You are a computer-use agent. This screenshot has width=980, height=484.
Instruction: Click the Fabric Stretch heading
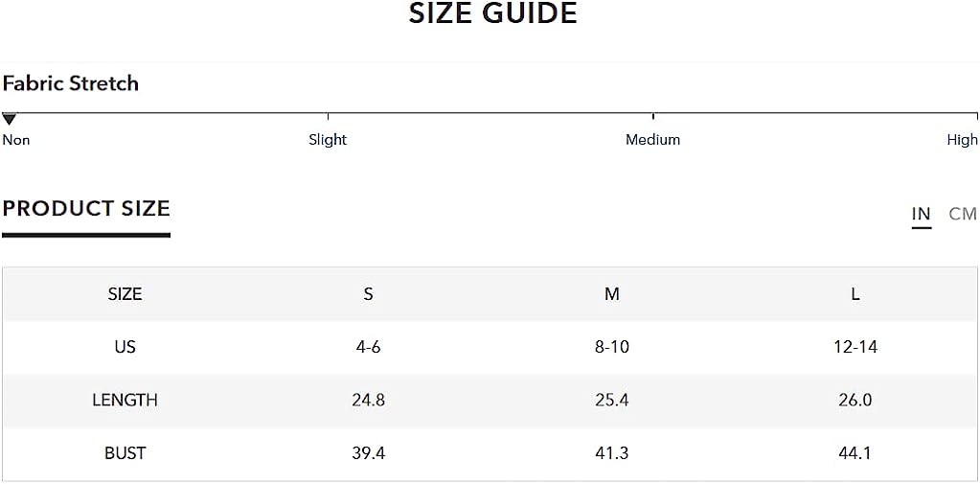tap(71, 83)
